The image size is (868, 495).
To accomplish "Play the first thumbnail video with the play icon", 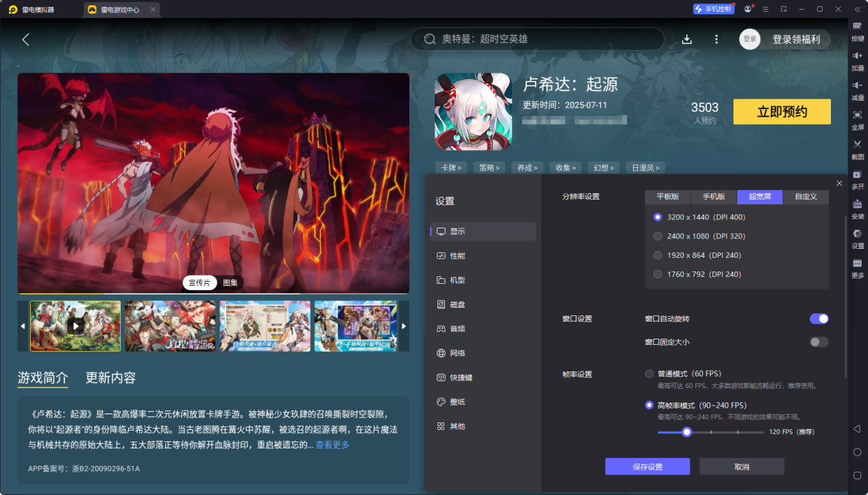I will 75,326.
